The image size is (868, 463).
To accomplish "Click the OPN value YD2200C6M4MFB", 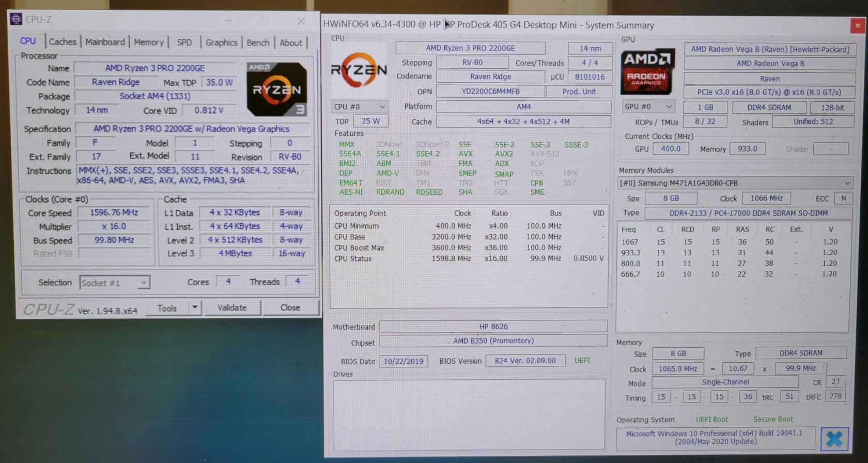I will 490,91.
